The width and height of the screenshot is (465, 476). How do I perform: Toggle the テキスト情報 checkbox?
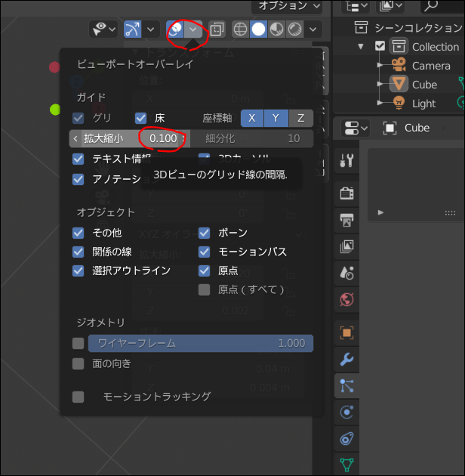79,159
